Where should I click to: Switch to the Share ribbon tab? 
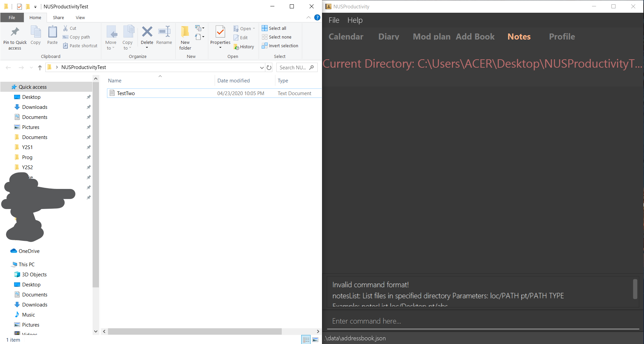58,17
